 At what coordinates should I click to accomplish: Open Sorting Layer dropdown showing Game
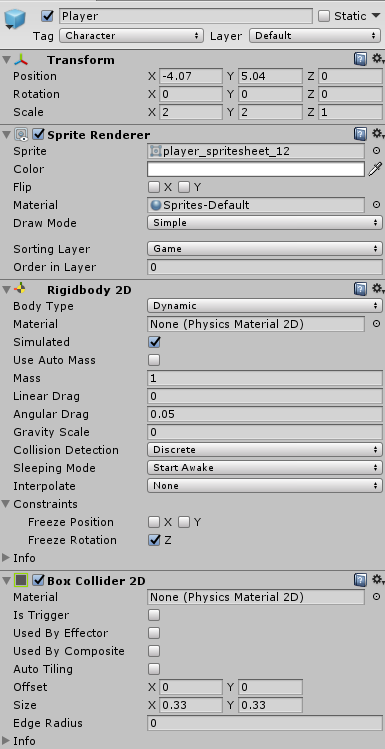coord(265,249)
